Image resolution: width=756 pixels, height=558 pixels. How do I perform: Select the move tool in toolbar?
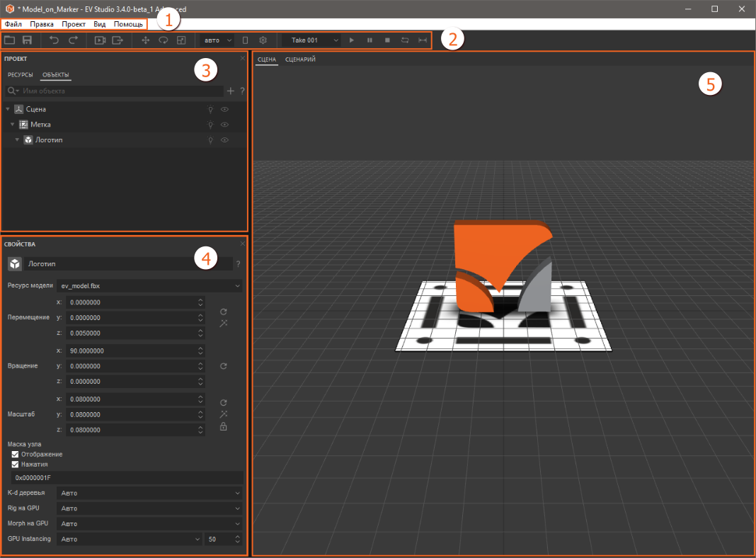click(x=146, y=40)
